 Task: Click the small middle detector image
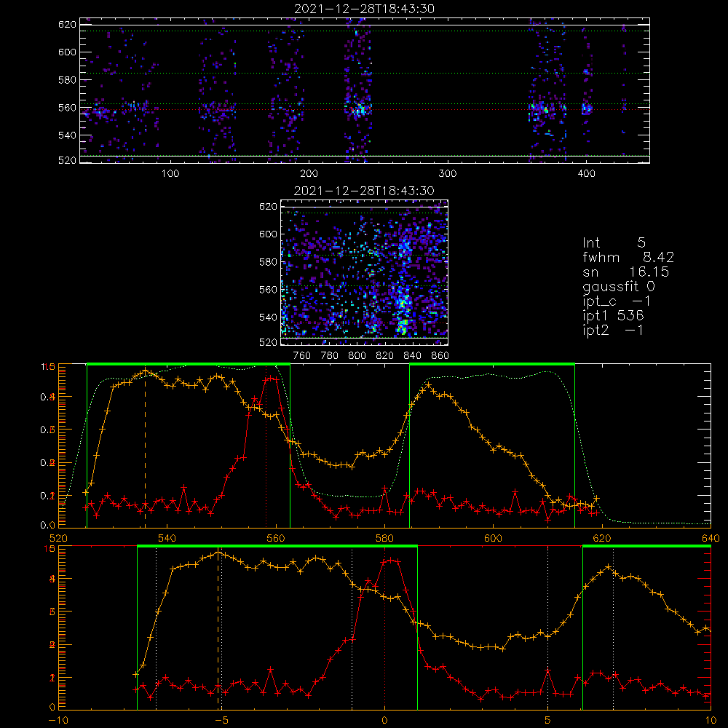[x=365, y=272]
